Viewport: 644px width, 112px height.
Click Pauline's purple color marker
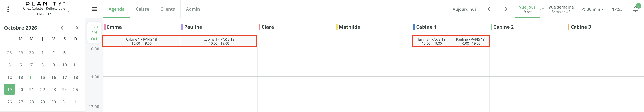coord(182,27)
